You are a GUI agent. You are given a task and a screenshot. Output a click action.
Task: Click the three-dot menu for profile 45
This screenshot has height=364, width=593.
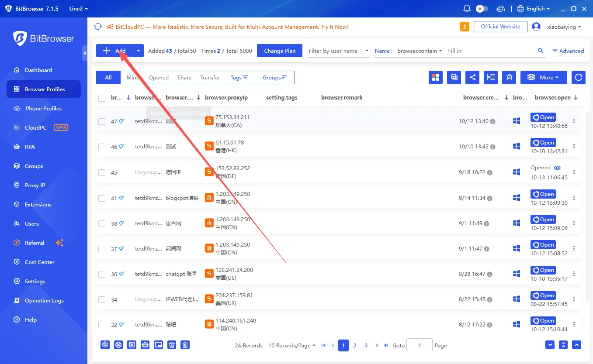click(x=574, y=172)
